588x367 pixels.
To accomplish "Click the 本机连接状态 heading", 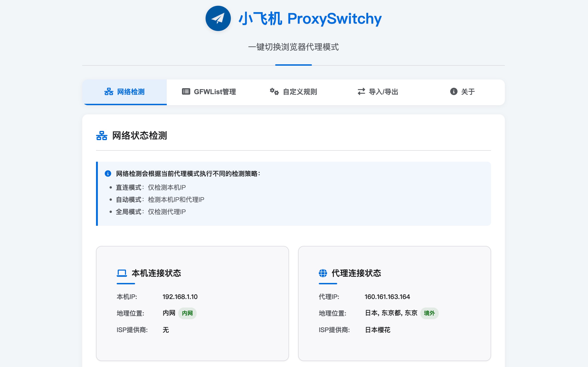I will (x=156, y=273).
